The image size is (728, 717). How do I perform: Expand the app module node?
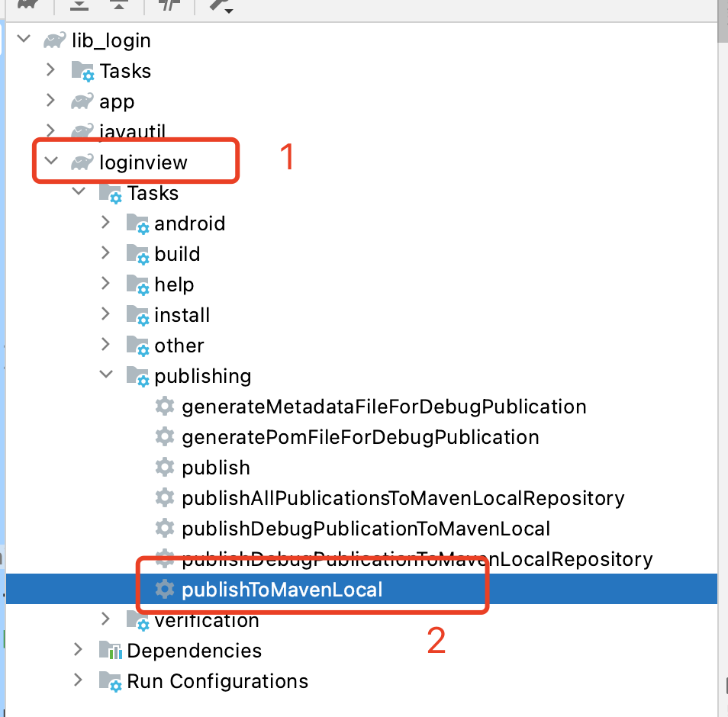click(51, 100)
